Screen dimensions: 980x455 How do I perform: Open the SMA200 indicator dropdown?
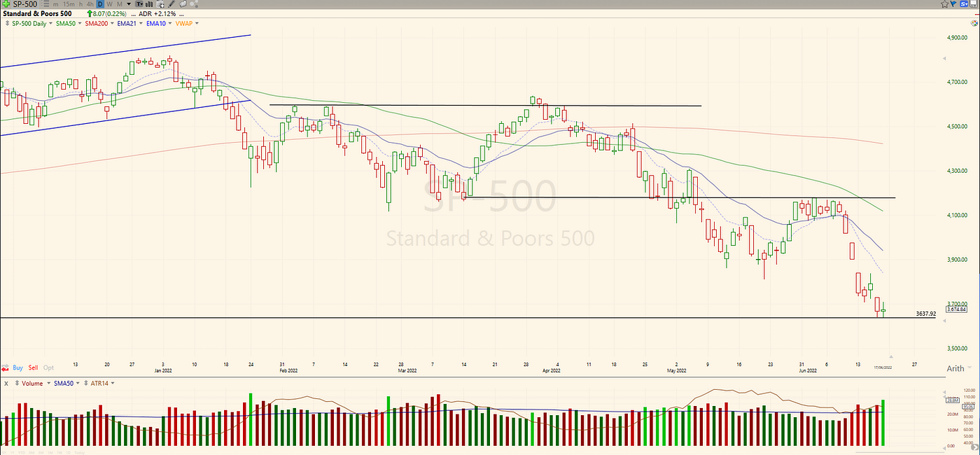[x=112, y=23]
